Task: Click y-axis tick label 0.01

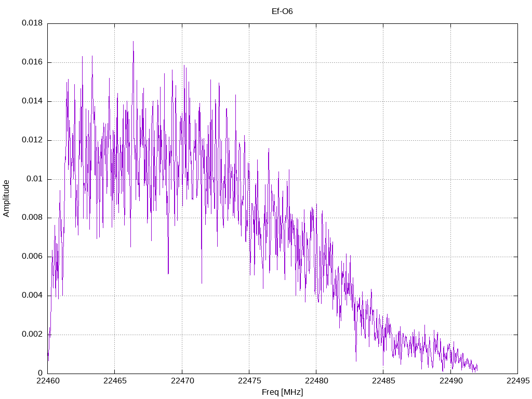Action: (x=35, y=179)
